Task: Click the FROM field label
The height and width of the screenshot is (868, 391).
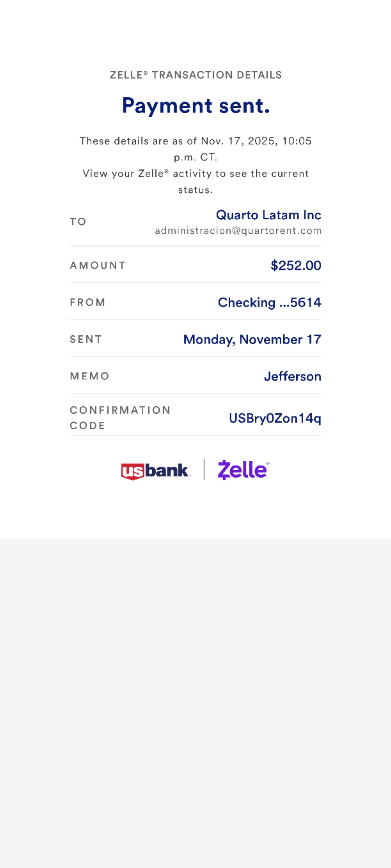Action: tap(88, 302)
